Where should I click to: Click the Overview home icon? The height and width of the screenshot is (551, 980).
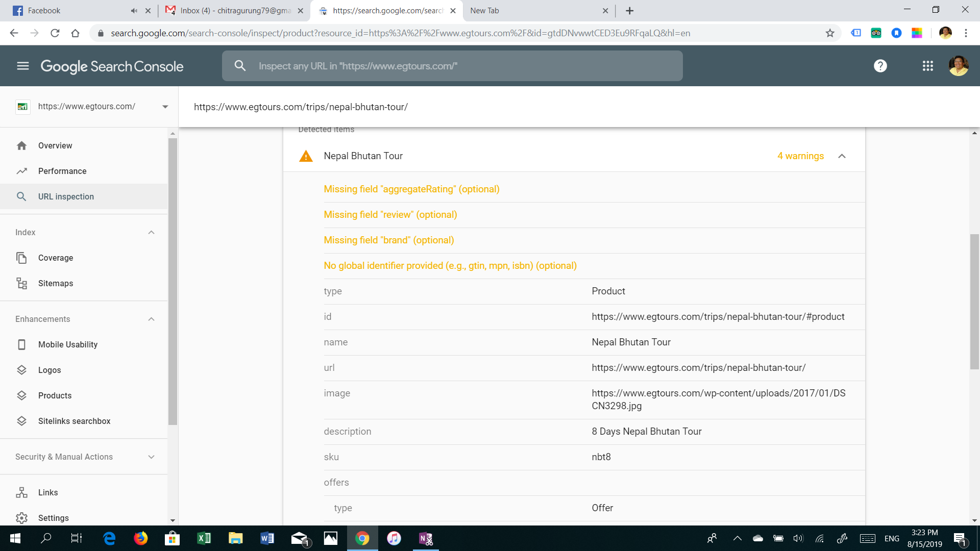21,145
